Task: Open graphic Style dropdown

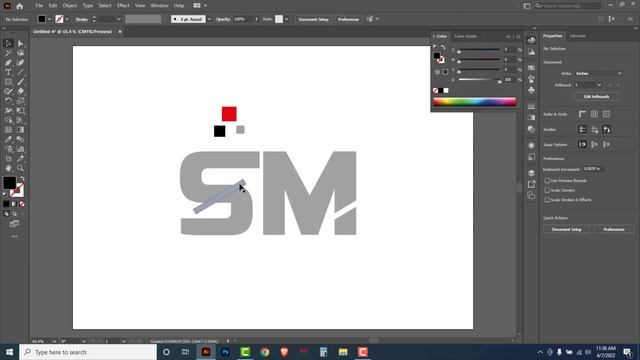Action: (287, 19)
